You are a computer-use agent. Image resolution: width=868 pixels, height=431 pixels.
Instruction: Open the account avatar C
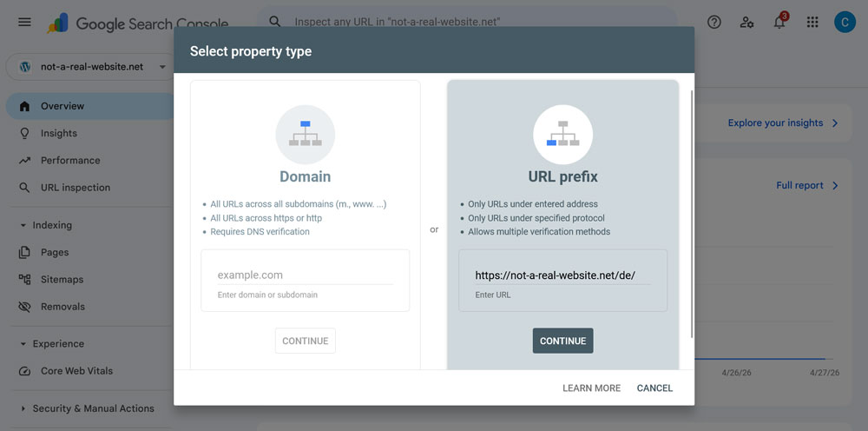click(x=845, y=23)
